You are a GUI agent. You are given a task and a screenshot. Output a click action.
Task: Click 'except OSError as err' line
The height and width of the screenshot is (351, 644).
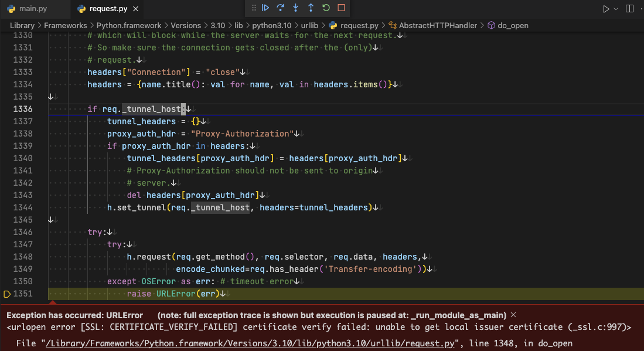coord(161,282)
